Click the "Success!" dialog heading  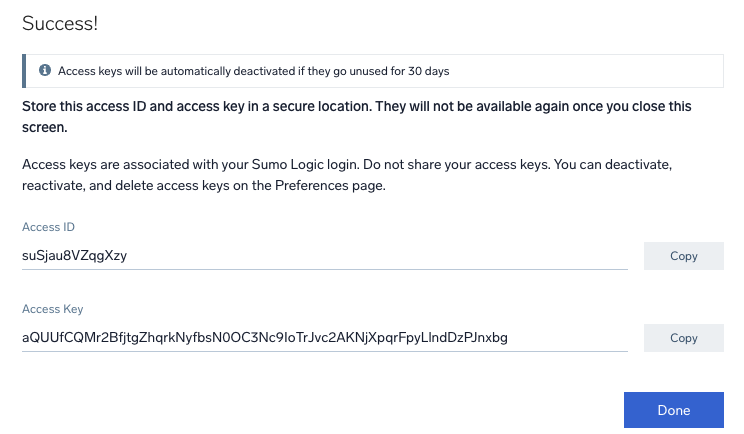(60, 22)
